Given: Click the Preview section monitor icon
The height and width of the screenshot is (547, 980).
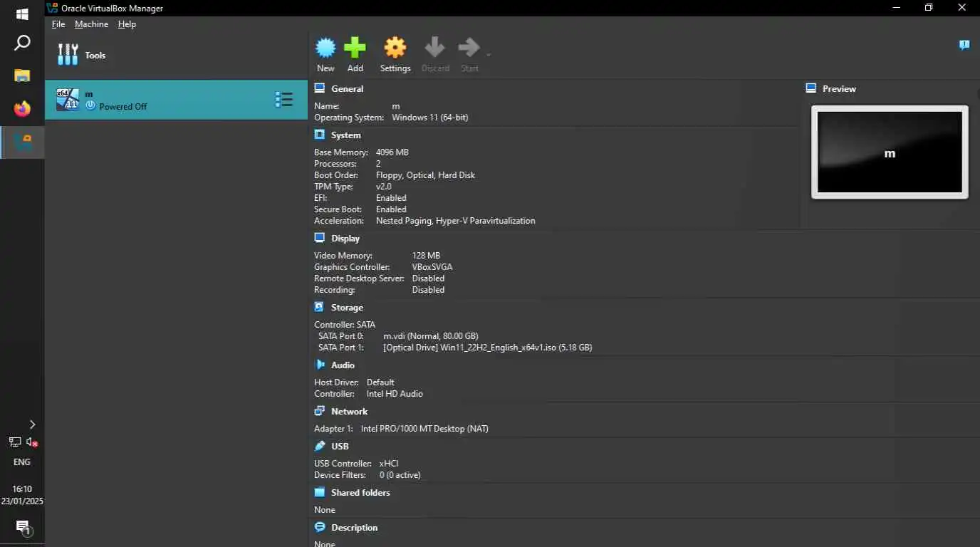Looking at the screenshot, I should pos(810,88).
